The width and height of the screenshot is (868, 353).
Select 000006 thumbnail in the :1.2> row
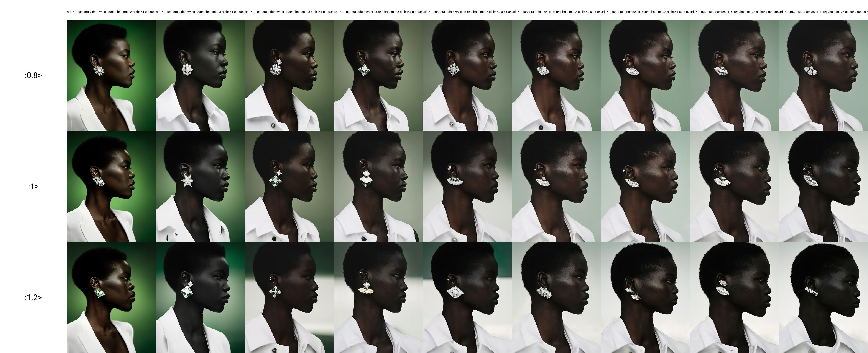point(556,298)
